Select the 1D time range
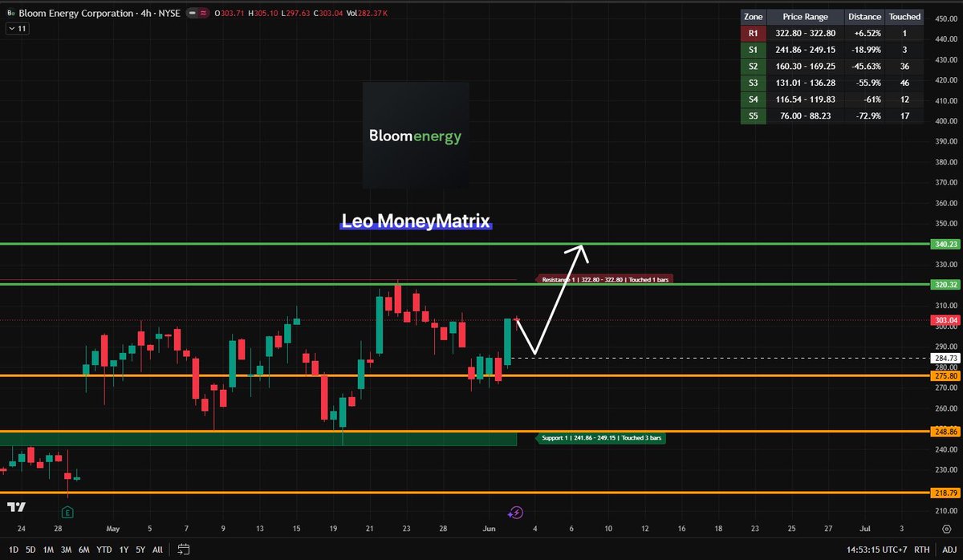The height and width of the screenshot is (560, 963). click(13, 550)
